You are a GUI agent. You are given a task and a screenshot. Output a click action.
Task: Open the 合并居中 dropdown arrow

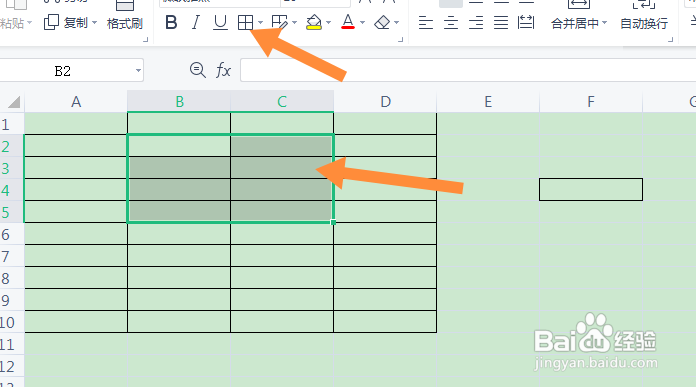pos(605,23)
